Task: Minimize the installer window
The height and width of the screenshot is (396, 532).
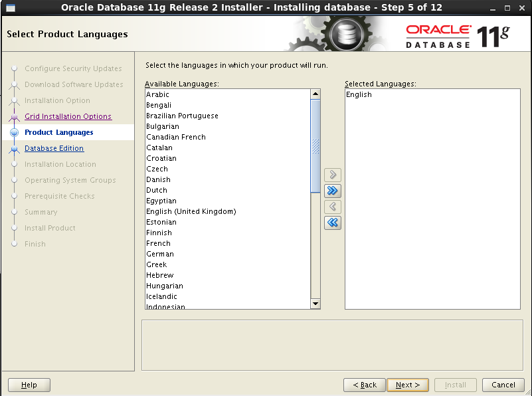Action: click(x=493, y=8)
